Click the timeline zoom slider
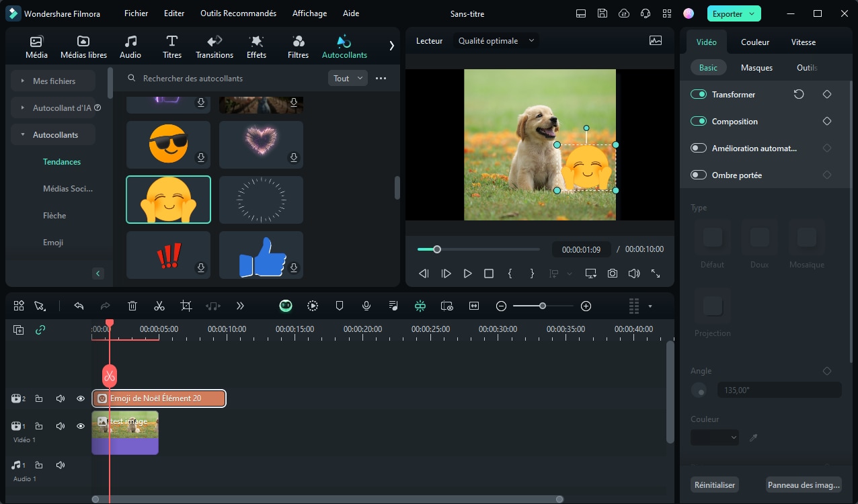 [543, 306]
